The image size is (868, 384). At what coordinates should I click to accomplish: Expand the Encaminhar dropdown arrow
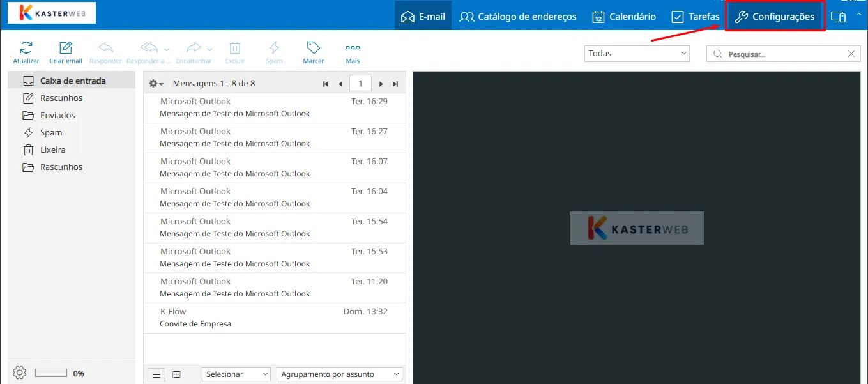(x=209, y=49)
